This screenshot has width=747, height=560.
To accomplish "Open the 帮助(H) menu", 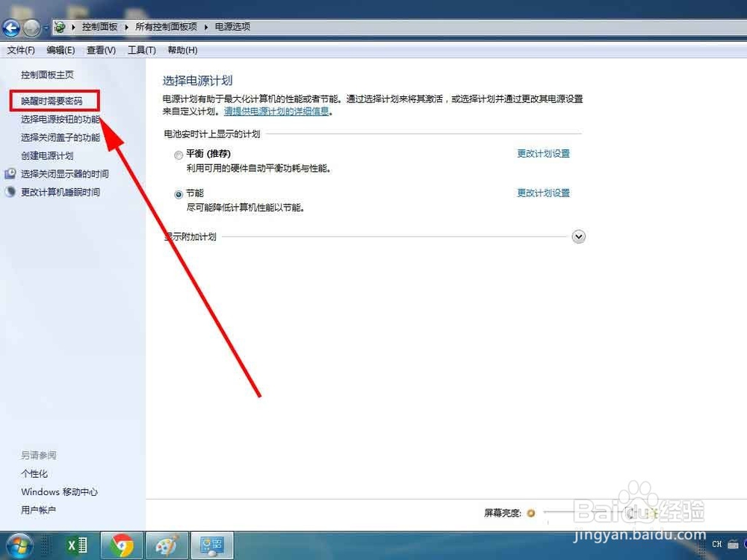I will pyautogui.click(x=182, y=50).
